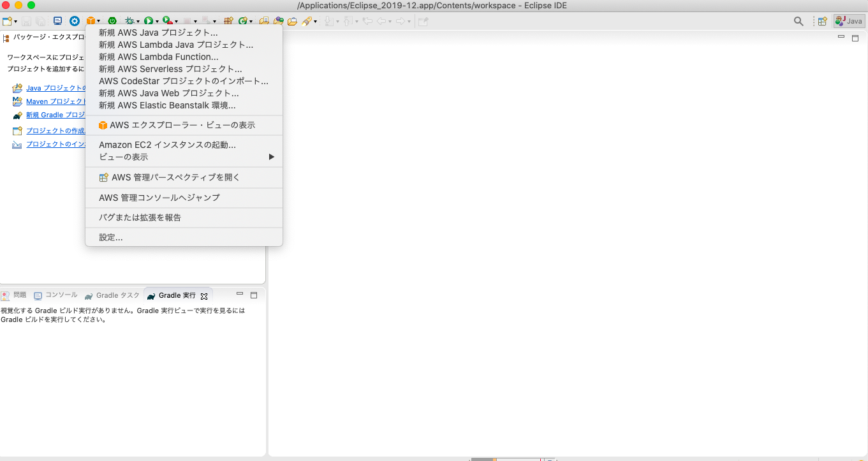The image size is (868, 461).
Task: Open the blue gear toolbar icon
Action: 75,21
